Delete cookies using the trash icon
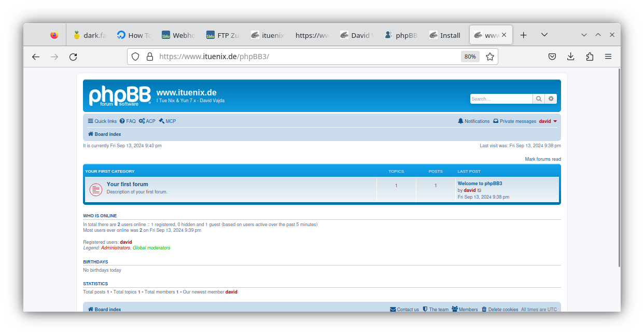The height and width of the screenshot is (335, 644). pyautogui.click(x=483, y=309)
